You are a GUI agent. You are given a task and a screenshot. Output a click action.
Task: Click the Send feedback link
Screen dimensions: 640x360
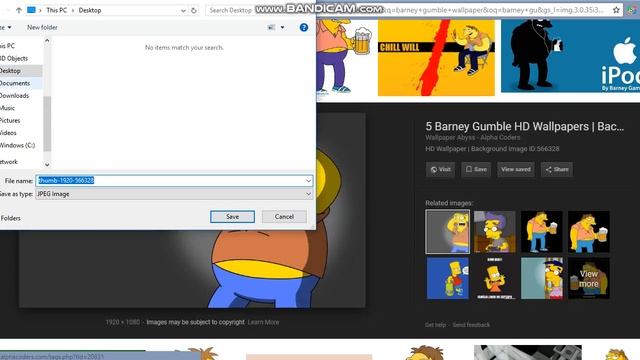click(x=471, y=325)
